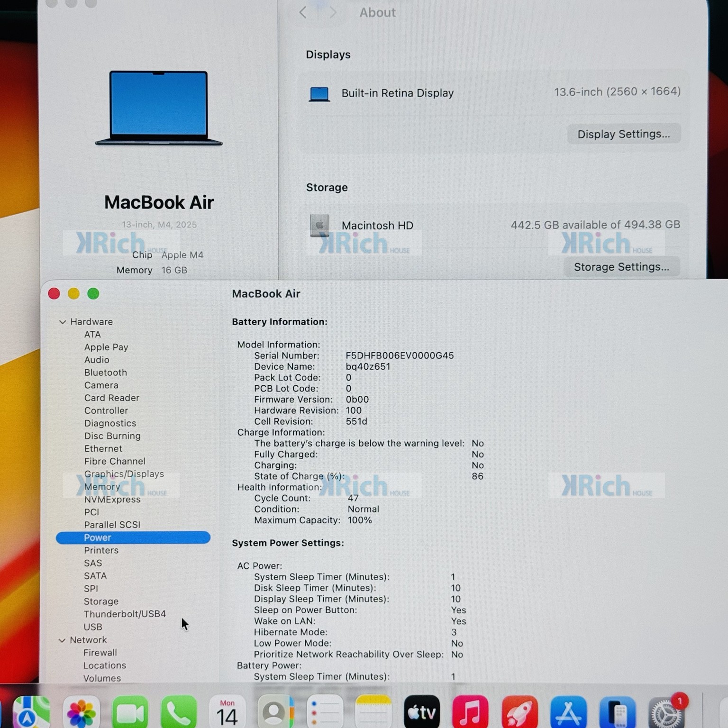Select PCI in Hardware list
The width and height of the screenshot is (728, 728).
coord(91,512)
